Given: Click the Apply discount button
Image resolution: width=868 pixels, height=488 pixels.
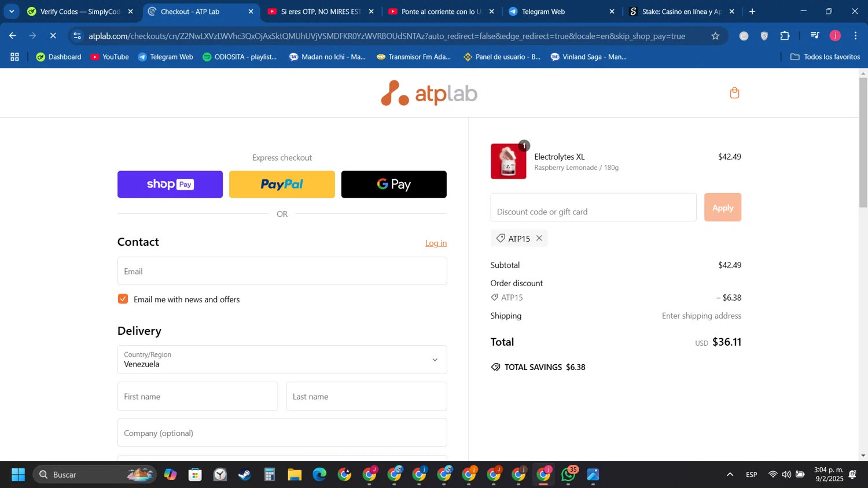Looking at the screenshot, I should pyautogui.click(x=722, y=208).
